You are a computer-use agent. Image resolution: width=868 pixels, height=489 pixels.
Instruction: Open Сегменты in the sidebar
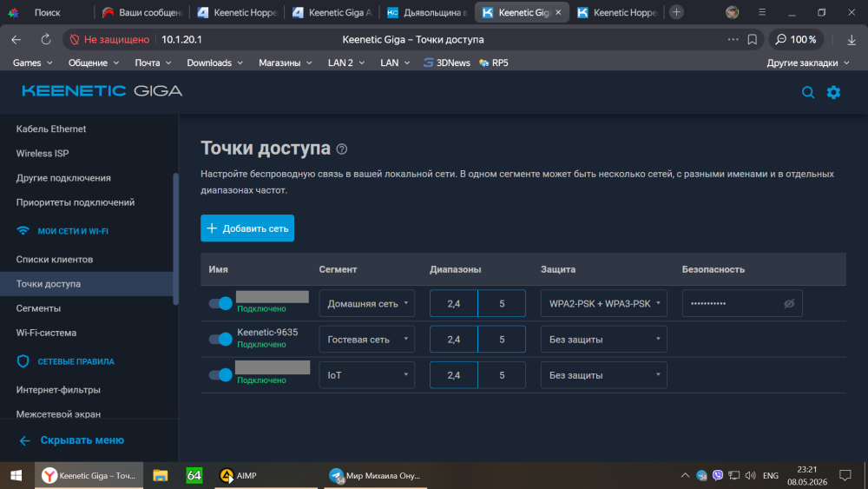click(38, 308)
